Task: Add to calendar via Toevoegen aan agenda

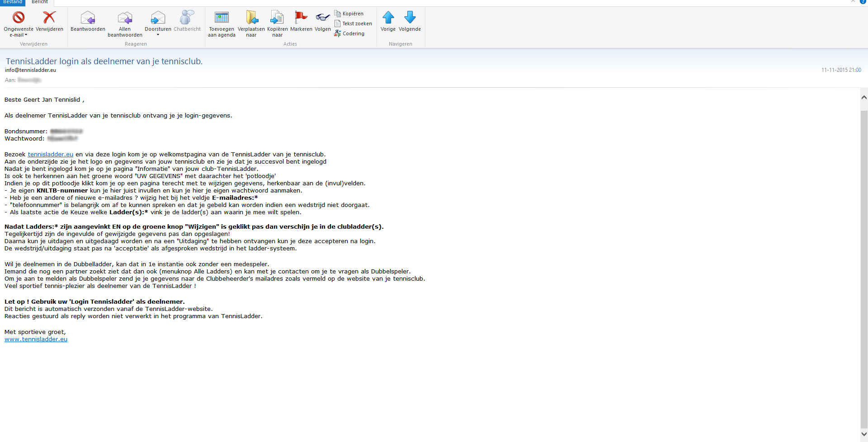Action: 222,24
